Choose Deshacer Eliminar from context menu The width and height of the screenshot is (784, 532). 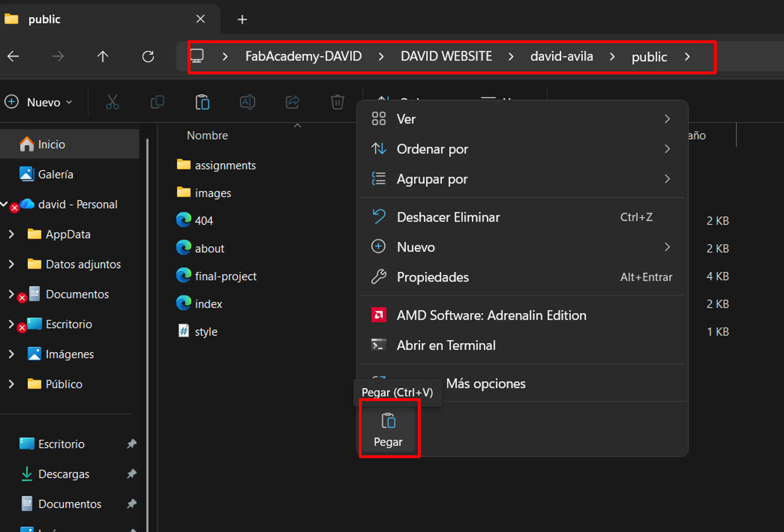point(522,217)
